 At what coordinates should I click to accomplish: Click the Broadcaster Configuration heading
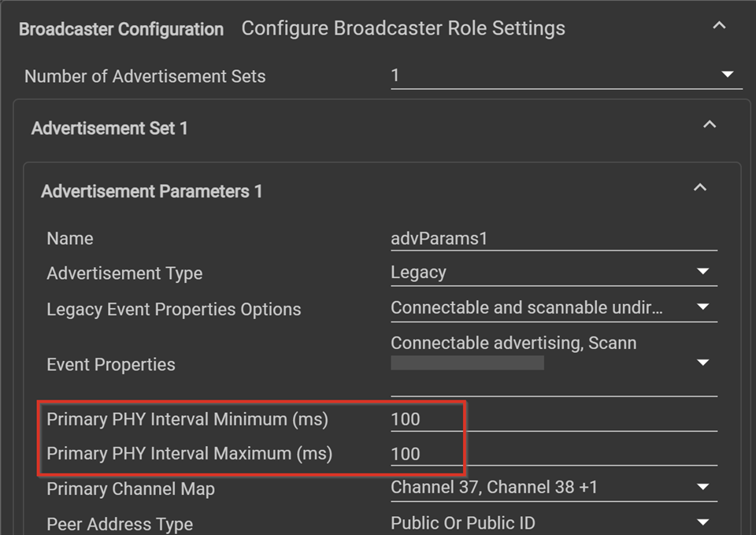121,29
